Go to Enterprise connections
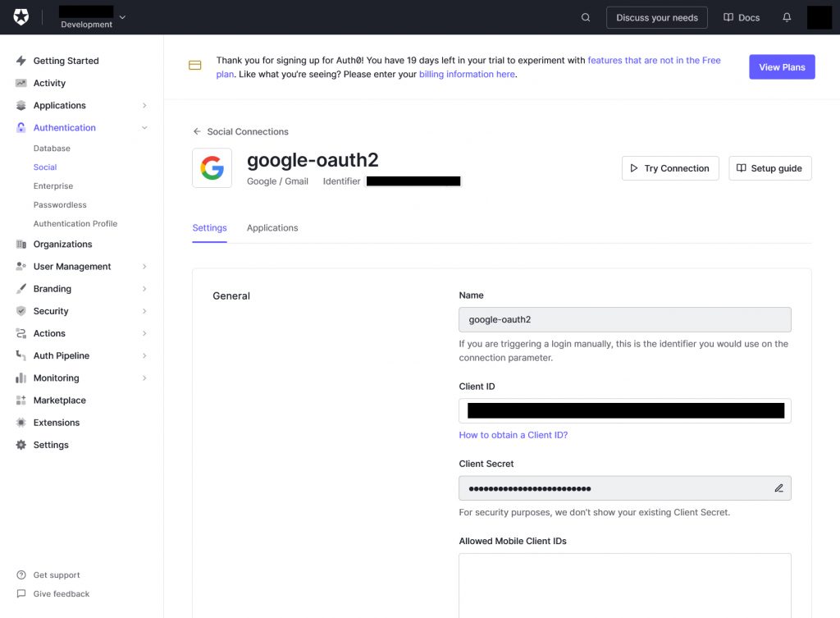Image resolution: width=840 pixels, height=618 pixels. [53, 186]
